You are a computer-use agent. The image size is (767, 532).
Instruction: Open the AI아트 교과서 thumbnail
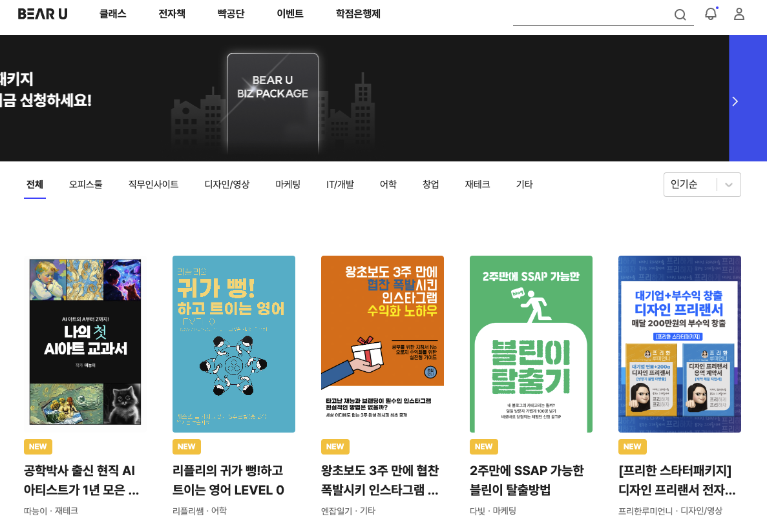coord(85,343)
